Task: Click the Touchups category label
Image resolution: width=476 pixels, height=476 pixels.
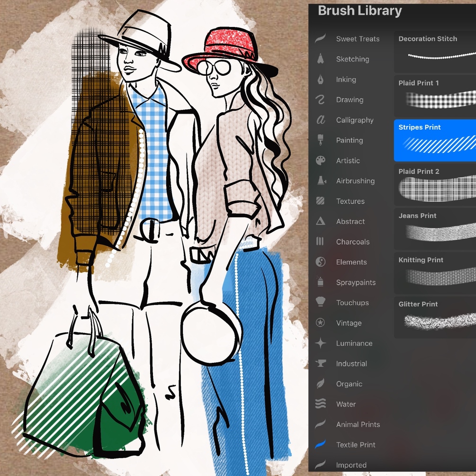Action: pos(352,303)
